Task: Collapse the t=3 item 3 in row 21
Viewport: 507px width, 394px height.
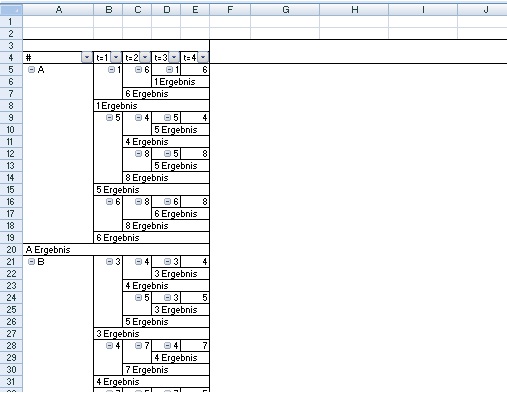Action: pos(167,262)
